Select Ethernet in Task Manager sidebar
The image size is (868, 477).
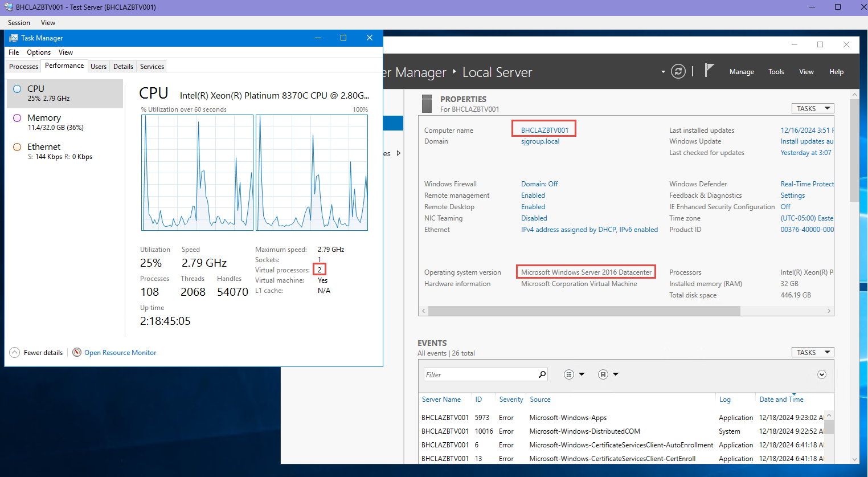65,152
